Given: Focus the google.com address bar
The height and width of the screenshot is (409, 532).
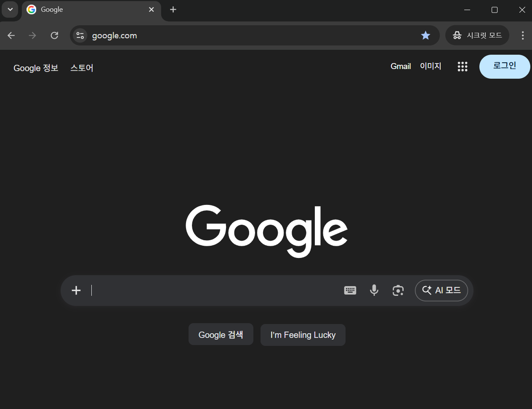Looking at the screenshot, I should tap(255, 35).
